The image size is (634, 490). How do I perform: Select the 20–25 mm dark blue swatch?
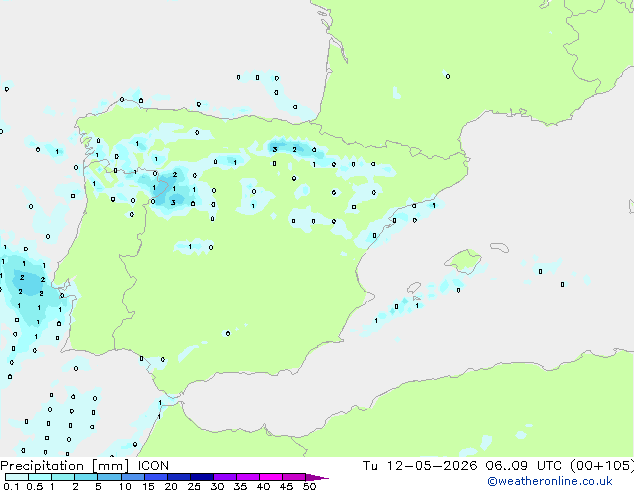(179, 477)
